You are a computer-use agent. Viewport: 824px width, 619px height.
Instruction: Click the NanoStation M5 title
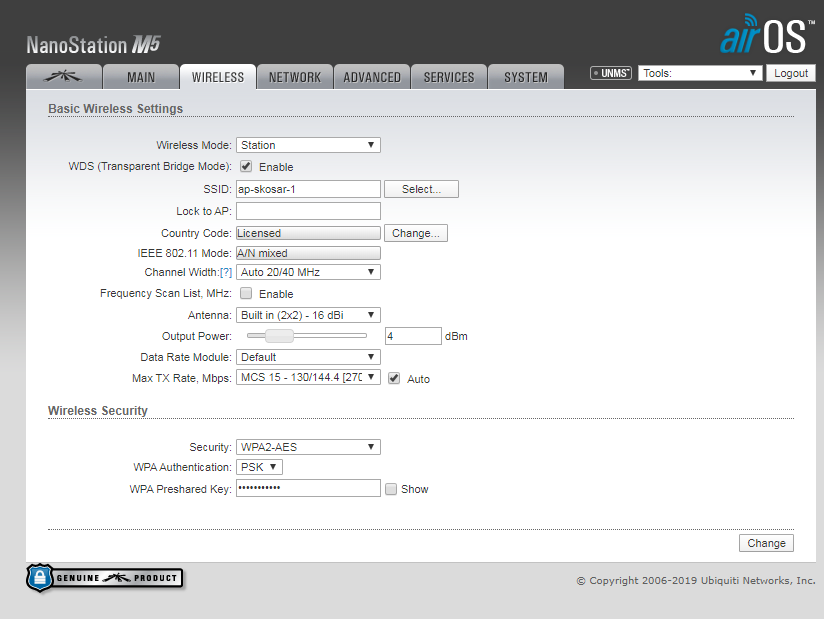(94, 45)
